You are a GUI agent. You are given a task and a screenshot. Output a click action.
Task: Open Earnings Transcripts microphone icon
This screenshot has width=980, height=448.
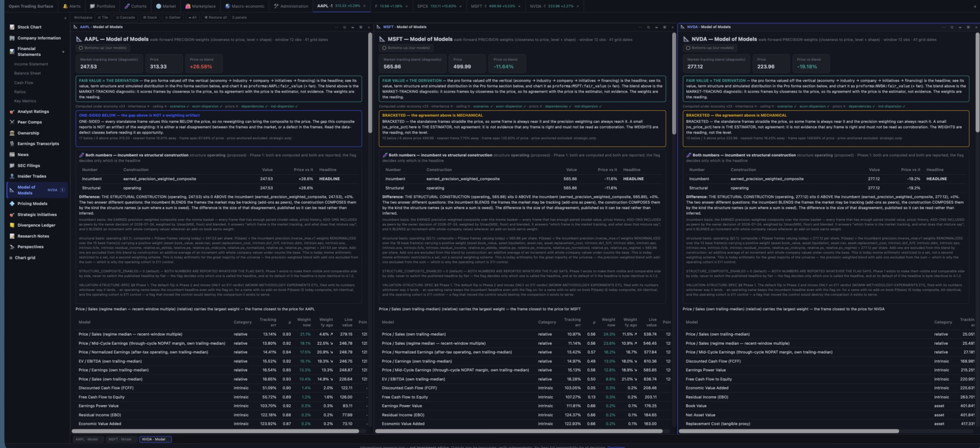click(x=12, y=144)
